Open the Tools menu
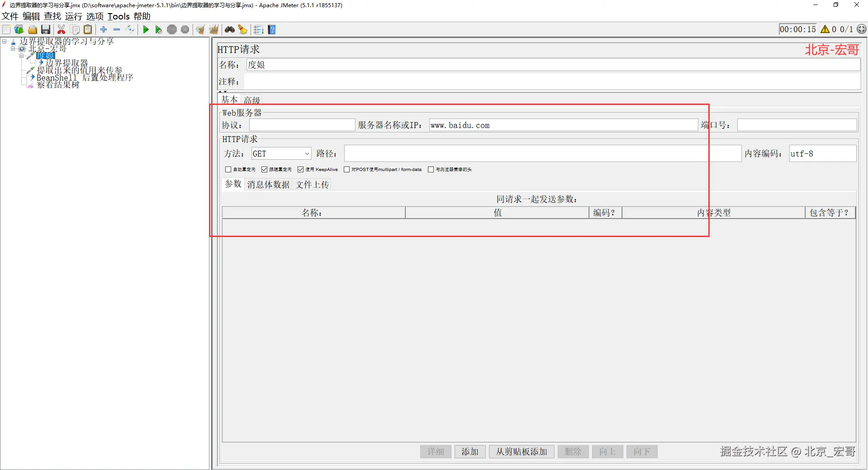The image size is (868, 470). [119, 17]
